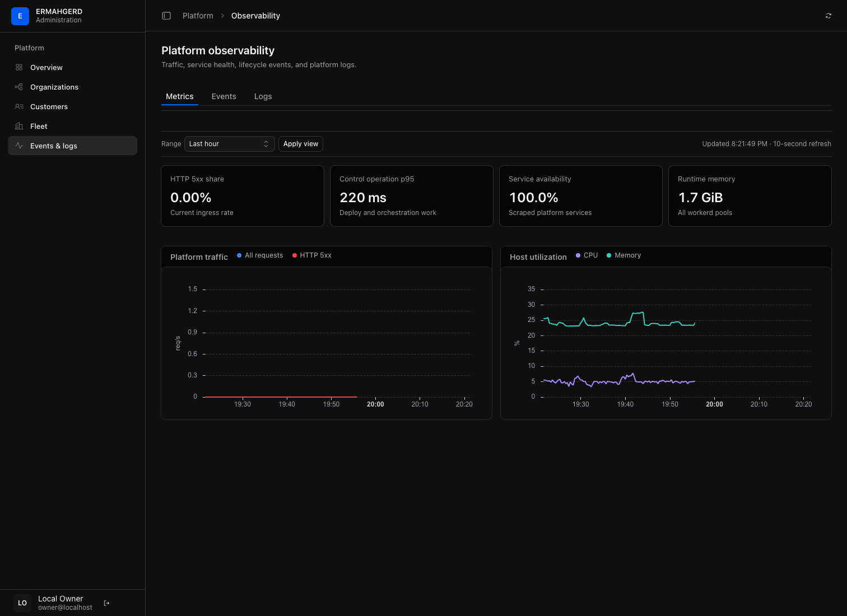Click the Observability breadcrumb text

255,16
